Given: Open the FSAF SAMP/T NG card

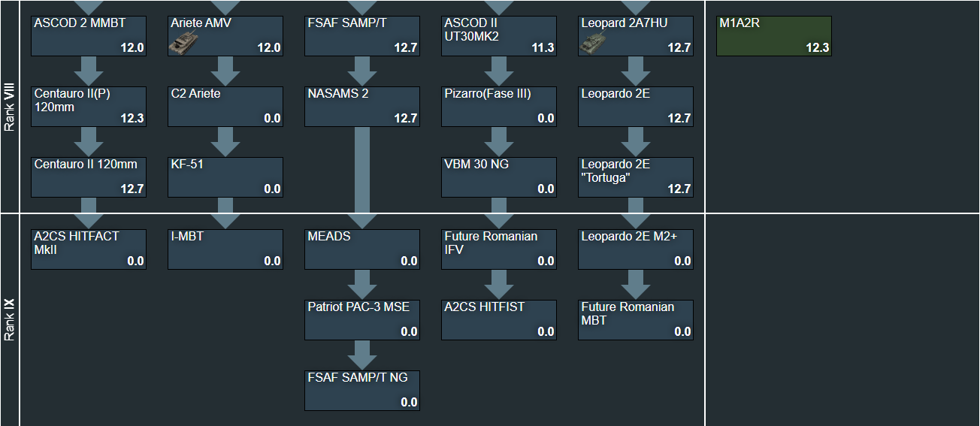Looking at the screenshot, I should [362, 391].
